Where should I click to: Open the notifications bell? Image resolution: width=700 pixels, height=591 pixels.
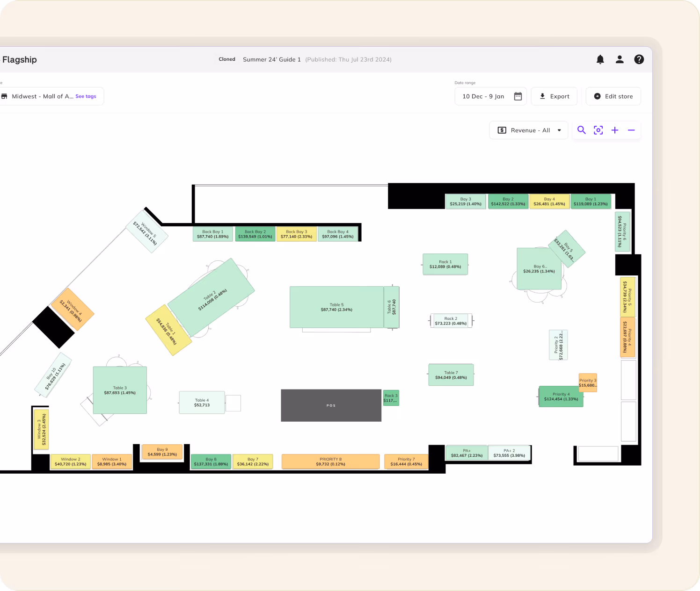(600, 59)
